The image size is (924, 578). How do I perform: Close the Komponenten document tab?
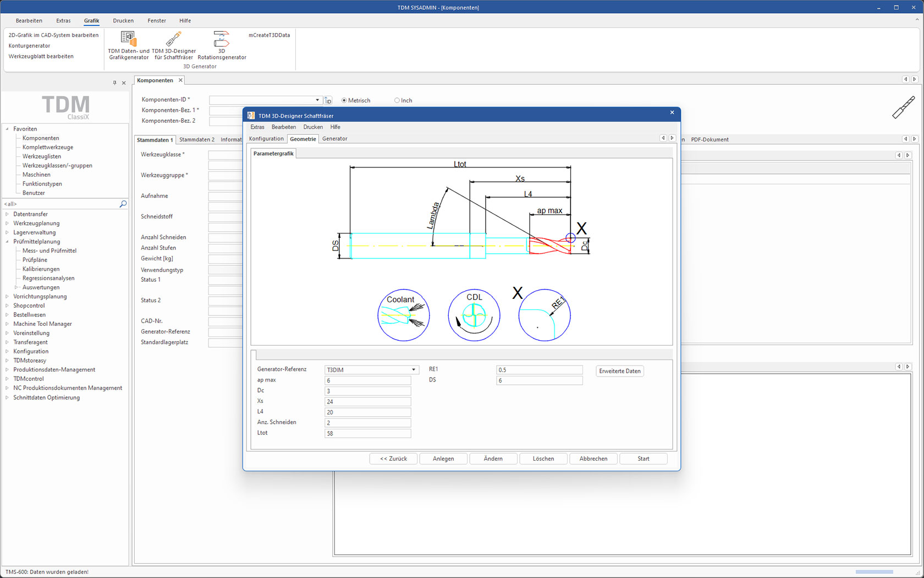point(180,80)
